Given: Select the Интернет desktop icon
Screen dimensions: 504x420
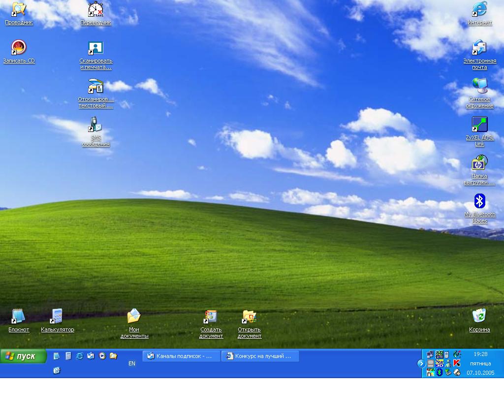Looking at the screenshot, I should click(x=479, y=13).
